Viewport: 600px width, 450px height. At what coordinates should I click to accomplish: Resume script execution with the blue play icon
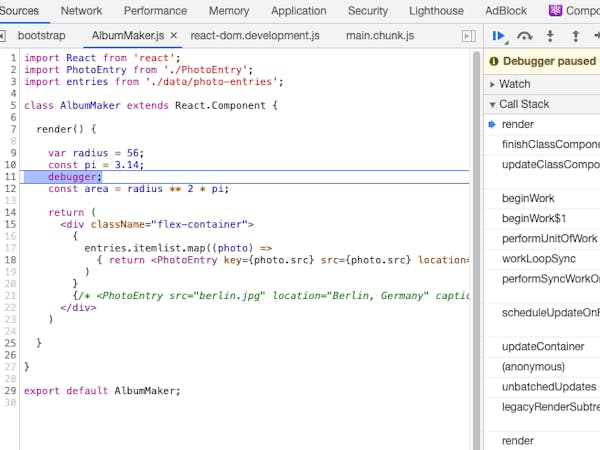click(x=499, y=36)
